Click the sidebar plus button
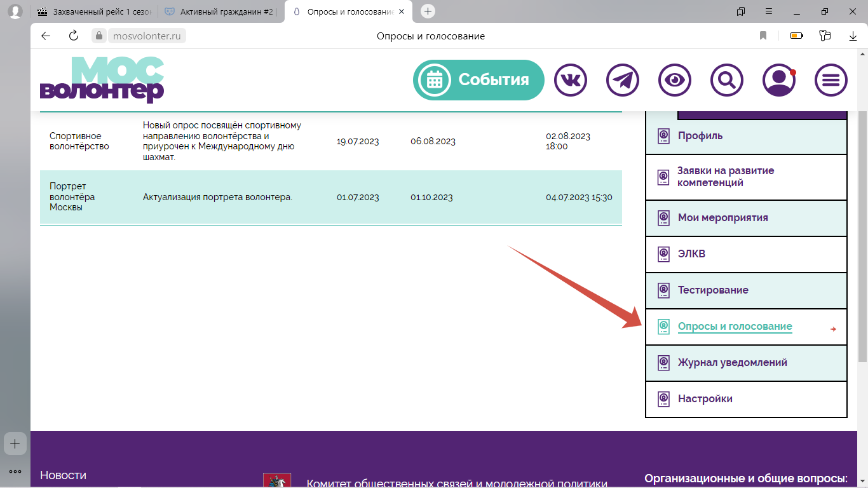868x488 pixels. [15, 444]
